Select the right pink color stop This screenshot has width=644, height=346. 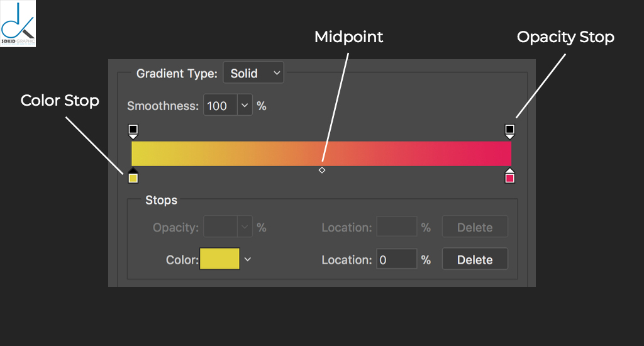point(509,177)
